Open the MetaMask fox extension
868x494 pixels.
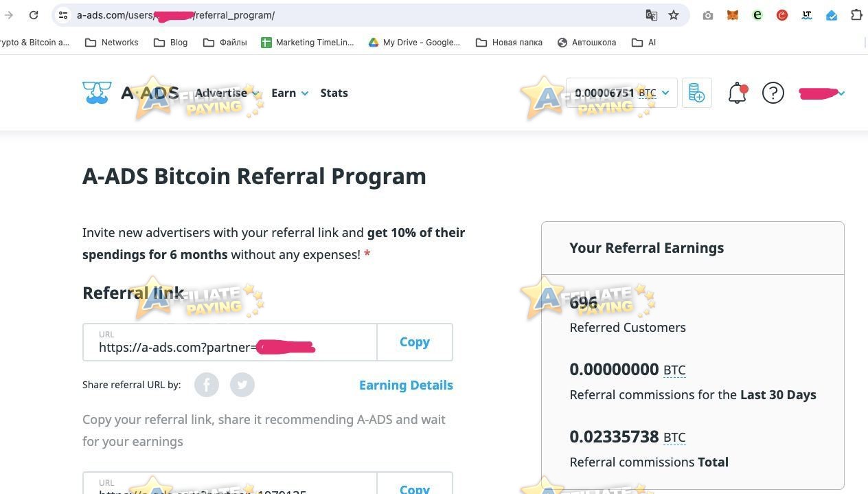[733, 15]
